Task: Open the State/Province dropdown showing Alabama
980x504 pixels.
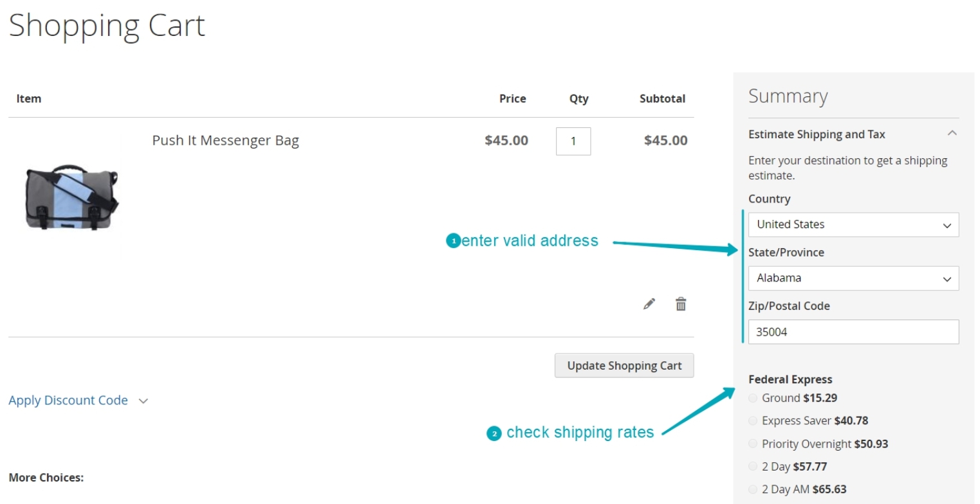Action: coord(853,278)
